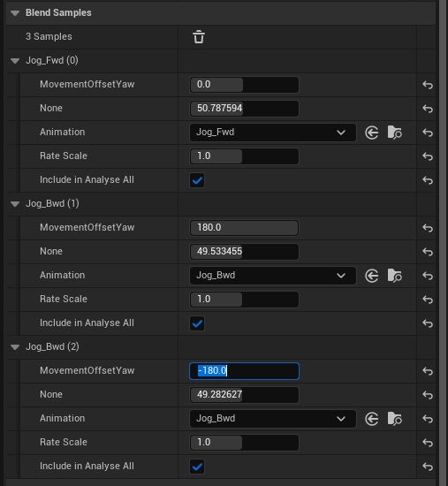448x486 pixels.
Task: Browse to Jog_Bwd (1) animation in Content Browser
Action: (395, 276)
